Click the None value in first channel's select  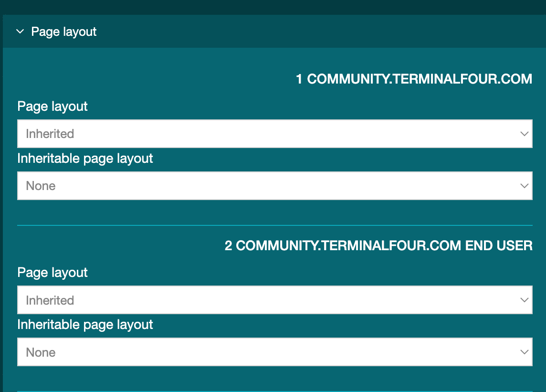[x=41, y=186]
